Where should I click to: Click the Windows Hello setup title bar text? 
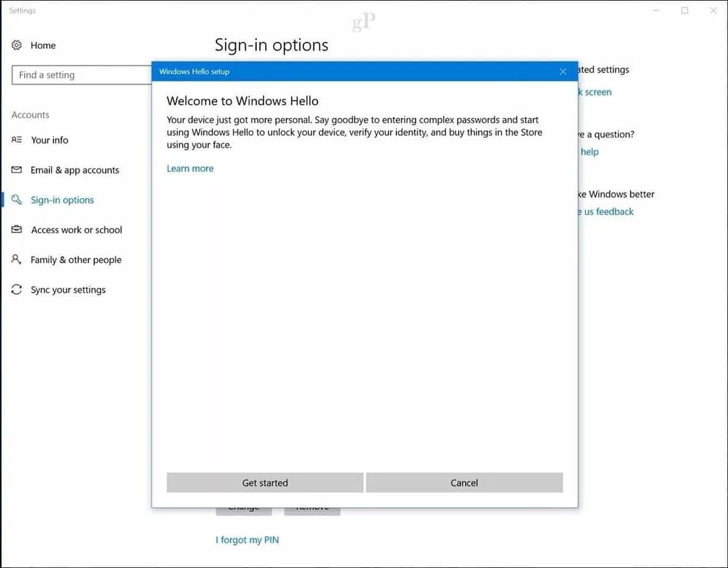pyautogui.click(x=194, y=72)
